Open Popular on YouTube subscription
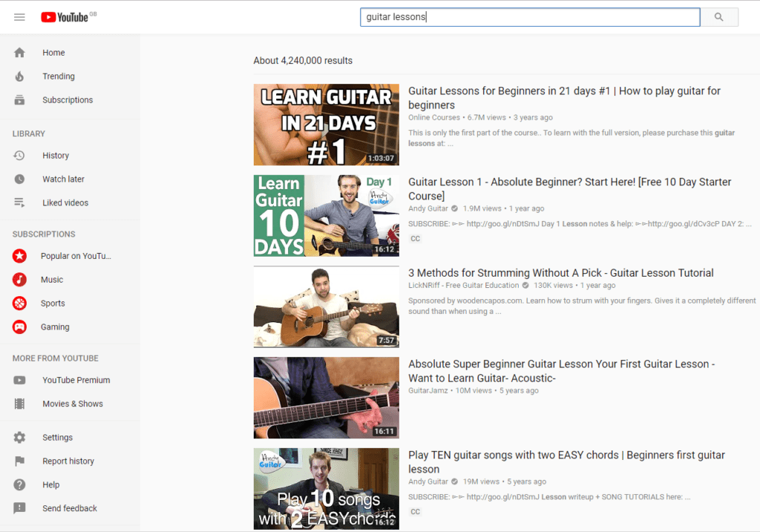 pos(76,256)
